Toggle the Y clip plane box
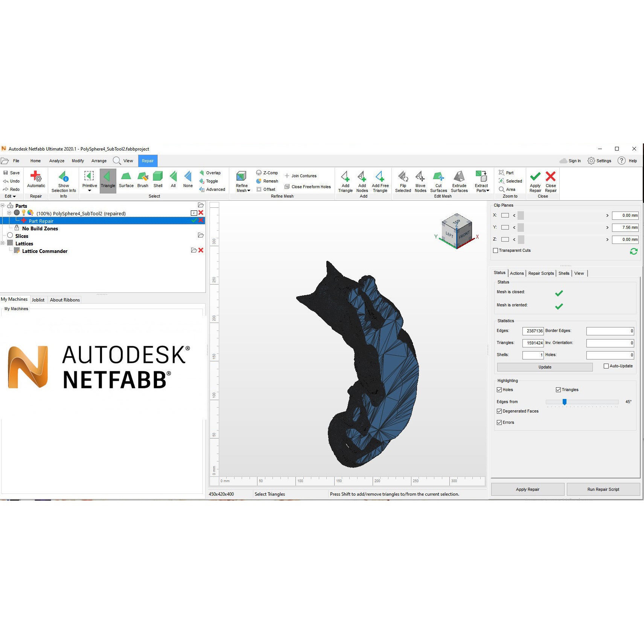Viewport: 644px width, 644px height. 505,227
